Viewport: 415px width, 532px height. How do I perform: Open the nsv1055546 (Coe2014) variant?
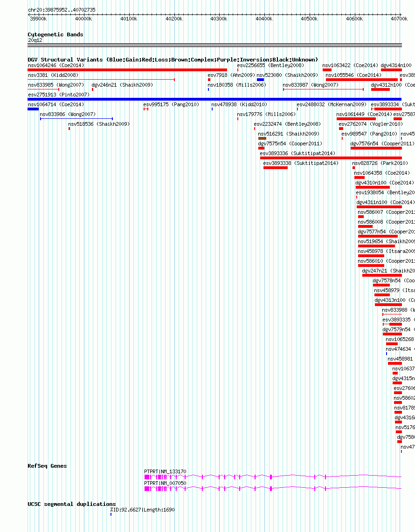(x=353, y=75)
